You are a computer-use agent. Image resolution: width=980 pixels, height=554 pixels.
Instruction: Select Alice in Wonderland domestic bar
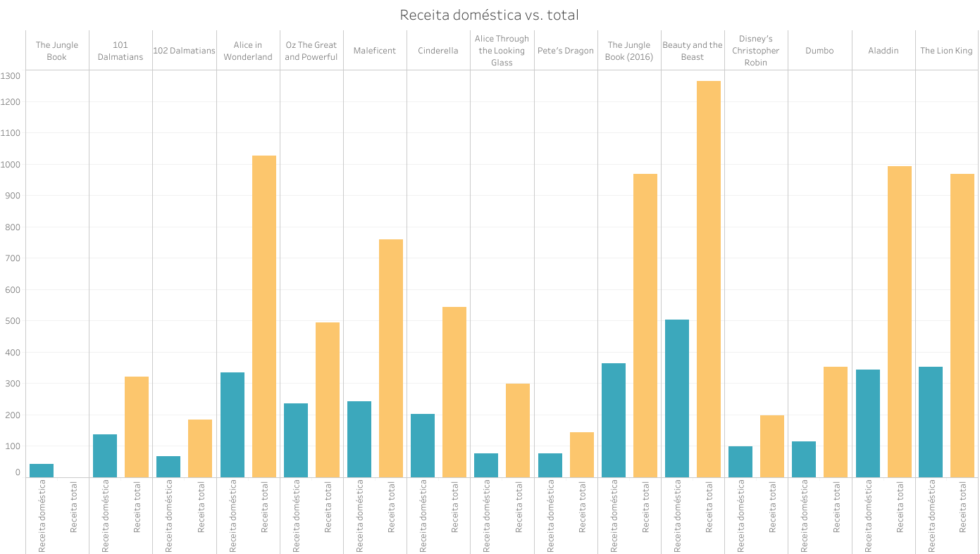pos(232,424)
